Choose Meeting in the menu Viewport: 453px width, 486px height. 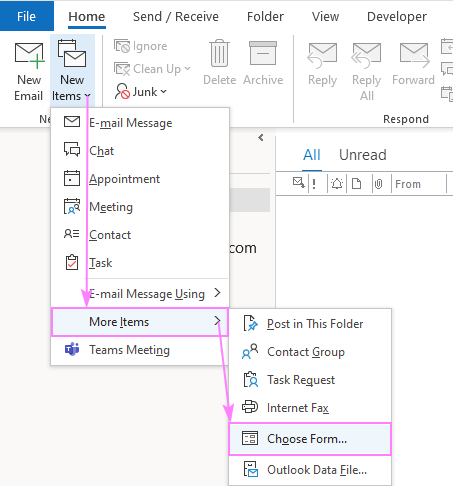pyautogui.click(x=140, y=207)
